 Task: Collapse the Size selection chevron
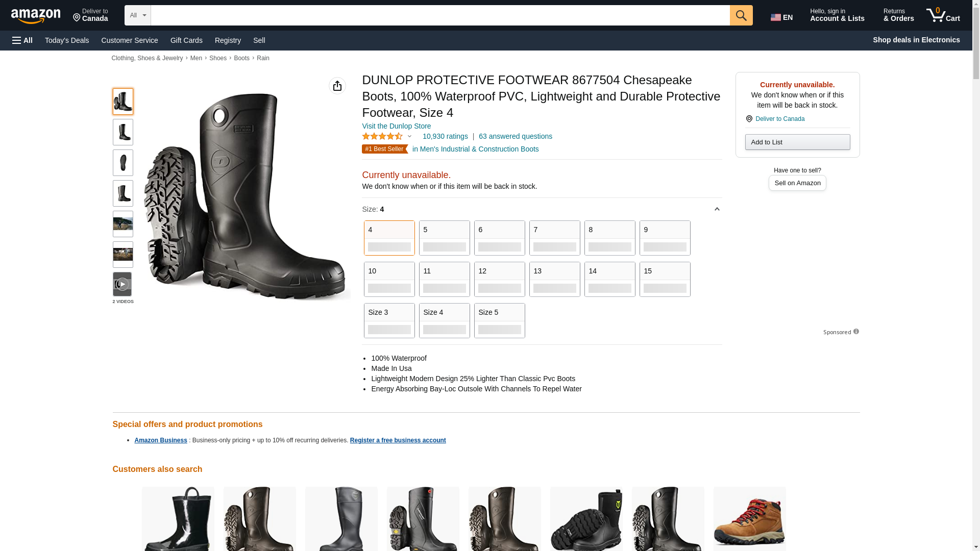[x=717, y=209]
